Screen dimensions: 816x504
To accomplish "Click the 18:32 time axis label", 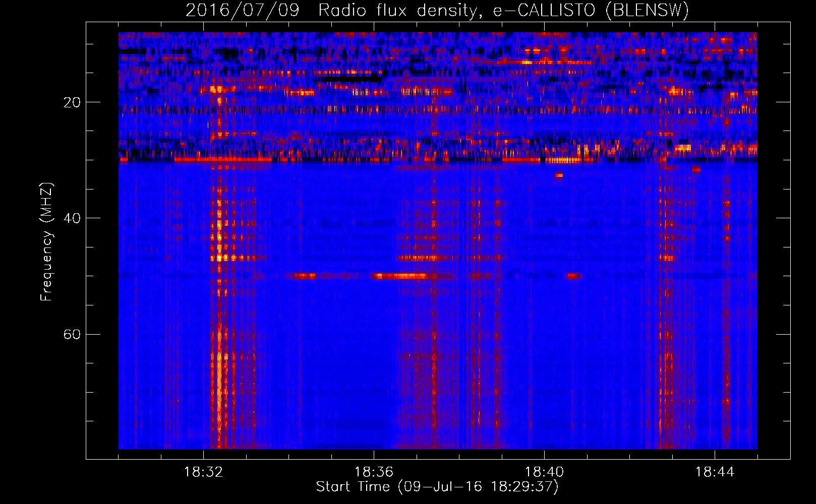I will (203, 472).
